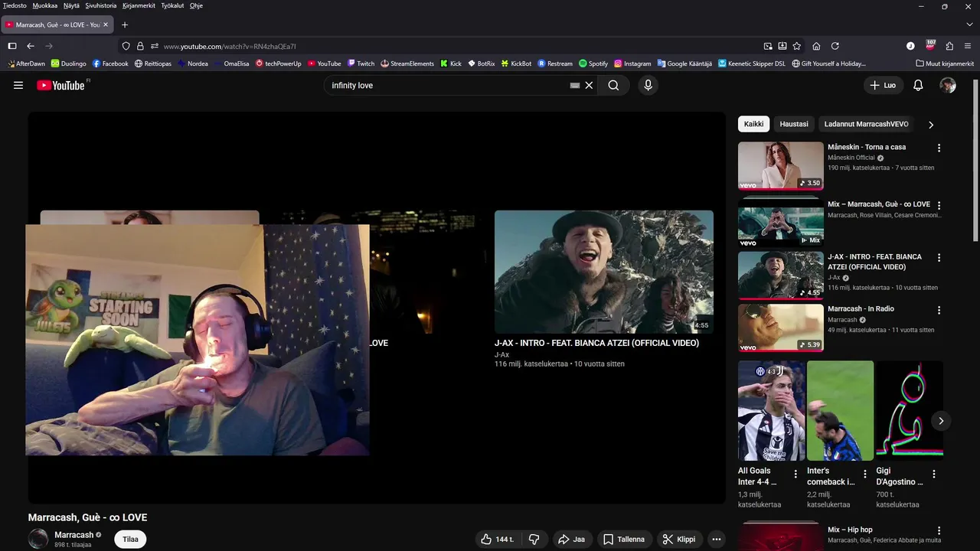The height and width of the screenshot is (551, 980).
Task: Open the Marracash channel name link
Action: [x=74, y=535]
